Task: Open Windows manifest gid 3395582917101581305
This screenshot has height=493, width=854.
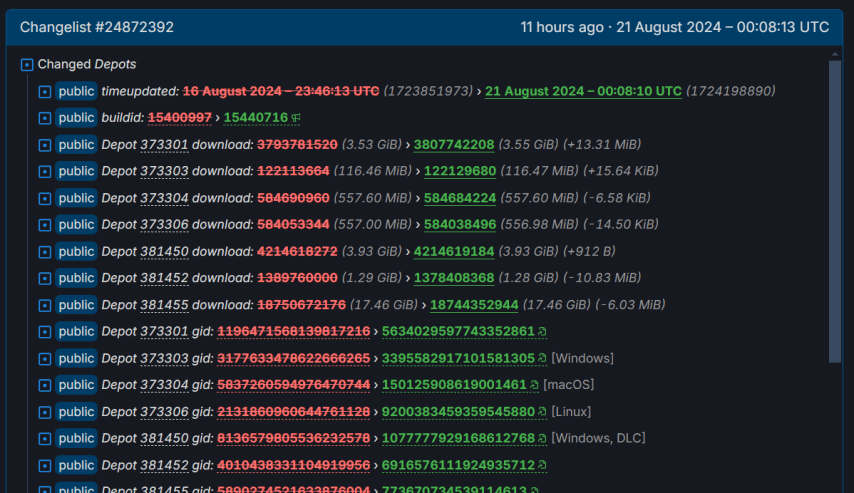Action: (458, 358)
